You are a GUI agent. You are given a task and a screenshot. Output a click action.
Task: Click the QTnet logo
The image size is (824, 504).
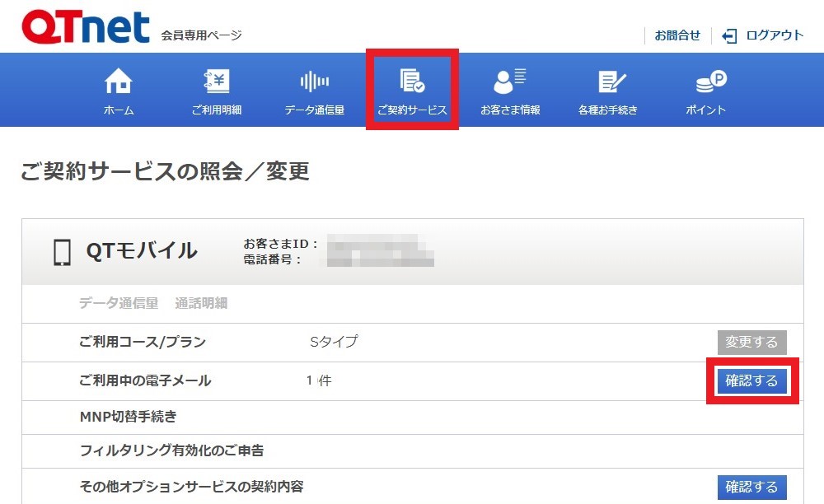(86, 27)
